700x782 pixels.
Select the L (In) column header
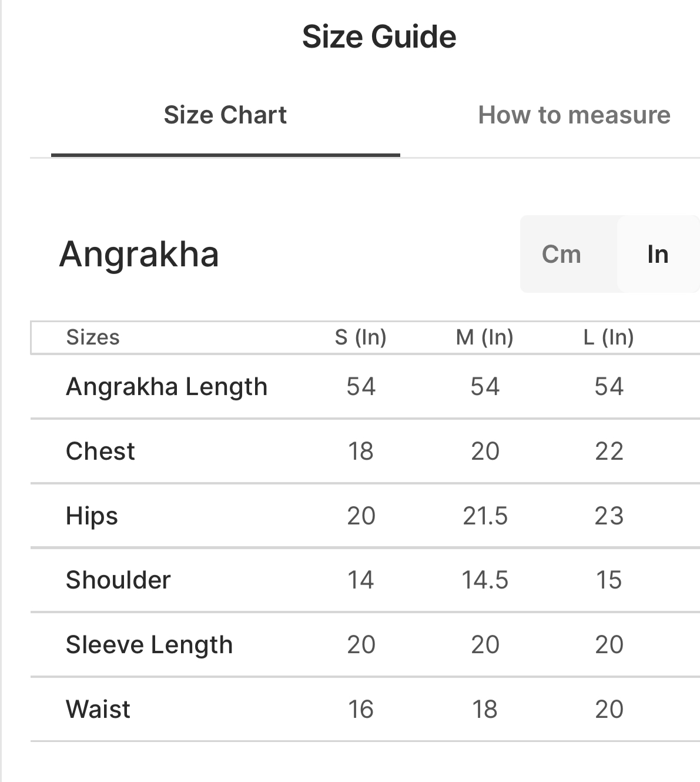(x=608, y=337)
